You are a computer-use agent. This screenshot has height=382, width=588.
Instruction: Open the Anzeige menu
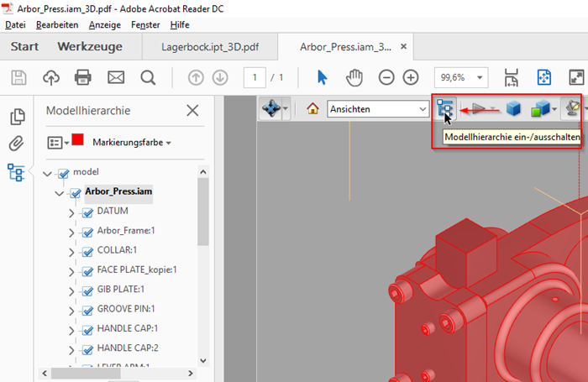105,24
